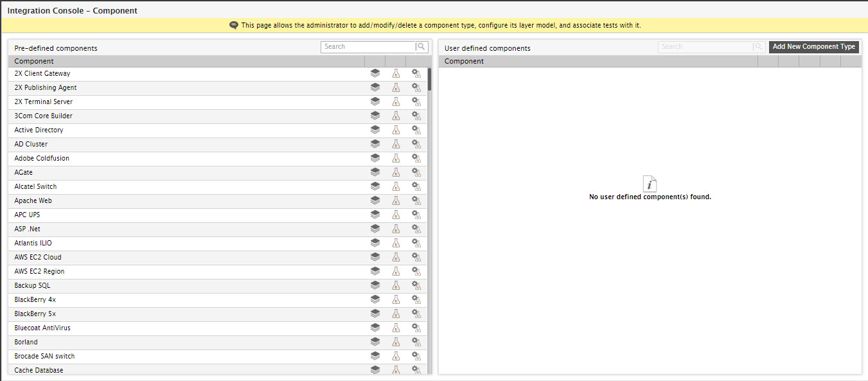Click gears icon for Bluecoat AntiVirus
Screen dimensions: 868x381
[x=416, y=328]
